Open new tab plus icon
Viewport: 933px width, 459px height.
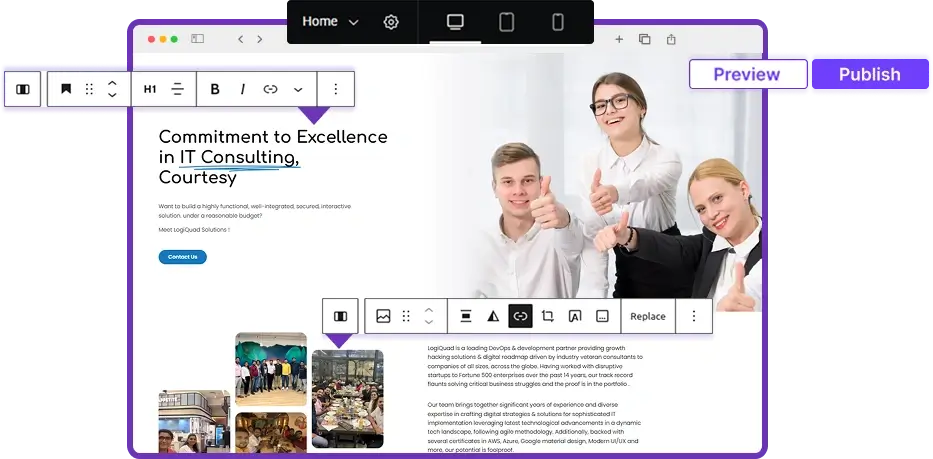(619, 39)
